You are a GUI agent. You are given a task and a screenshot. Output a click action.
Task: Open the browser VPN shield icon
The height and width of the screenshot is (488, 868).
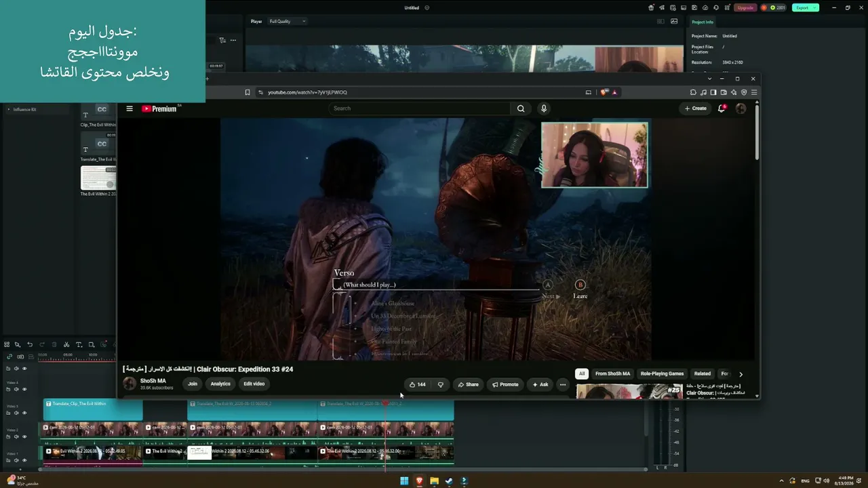pyautogui.click(x=744, y=92)
